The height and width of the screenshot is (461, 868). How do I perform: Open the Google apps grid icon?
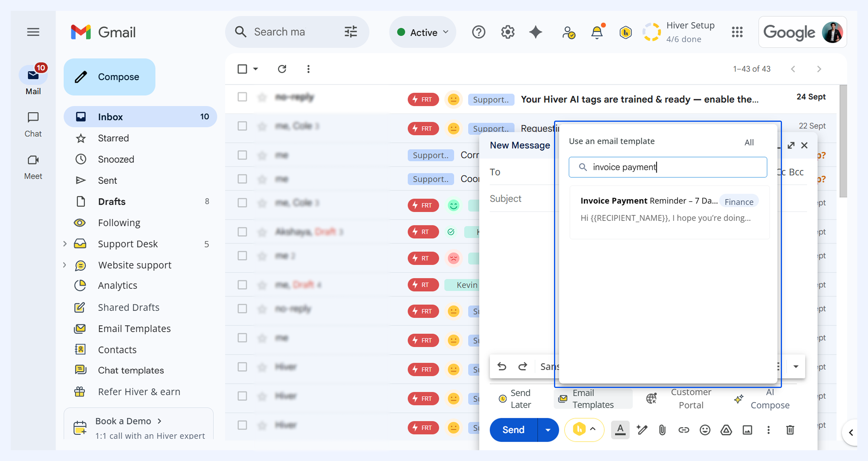(x=737, y=32)
